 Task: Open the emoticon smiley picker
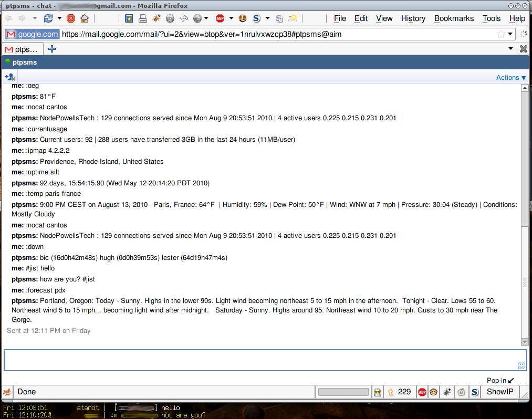point(521,365)
